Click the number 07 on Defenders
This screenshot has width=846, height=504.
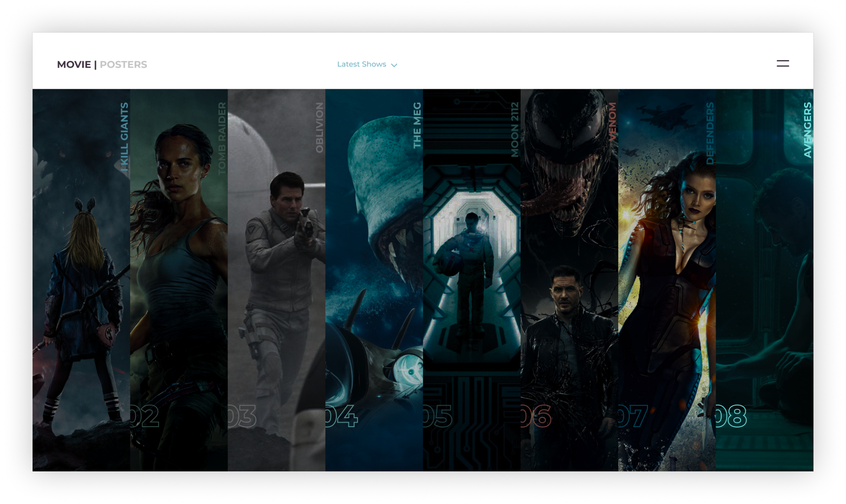[633, 416]
